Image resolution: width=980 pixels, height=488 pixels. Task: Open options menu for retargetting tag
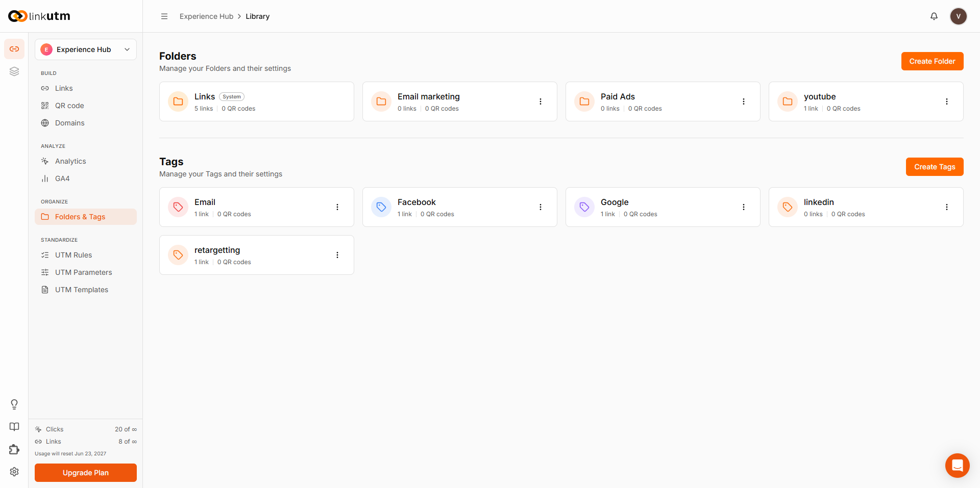337,255
